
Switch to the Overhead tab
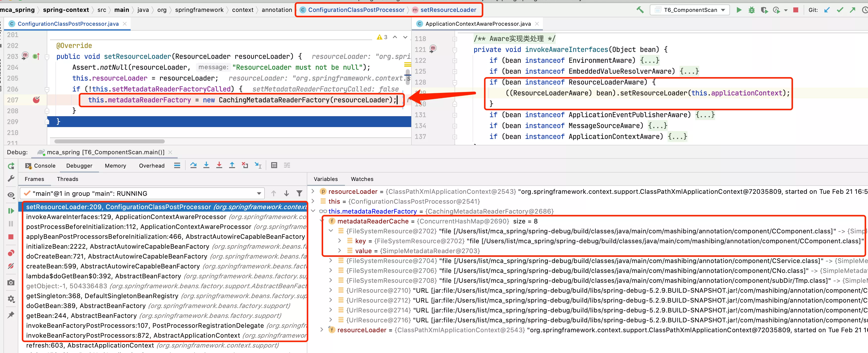(152, 166)
